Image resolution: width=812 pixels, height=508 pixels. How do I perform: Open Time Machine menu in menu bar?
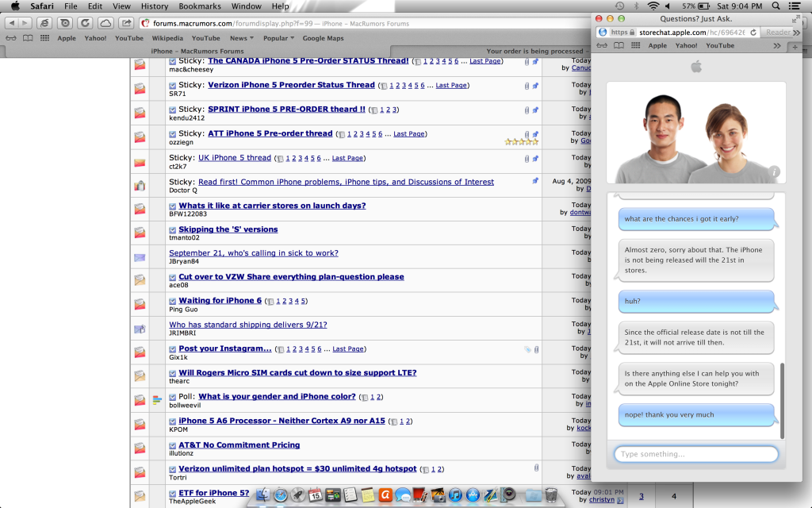pyautogui.click(x=619, y=6)
